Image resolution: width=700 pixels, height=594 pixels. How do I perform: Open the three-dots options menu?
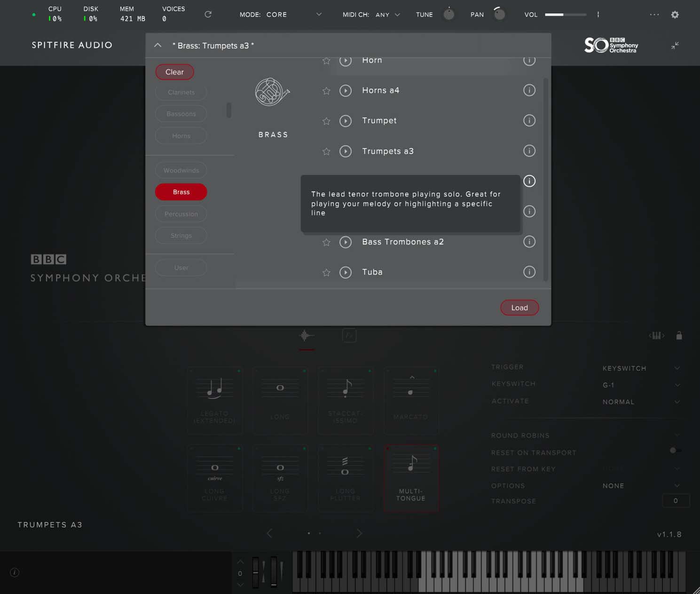[x=654, y=15]
